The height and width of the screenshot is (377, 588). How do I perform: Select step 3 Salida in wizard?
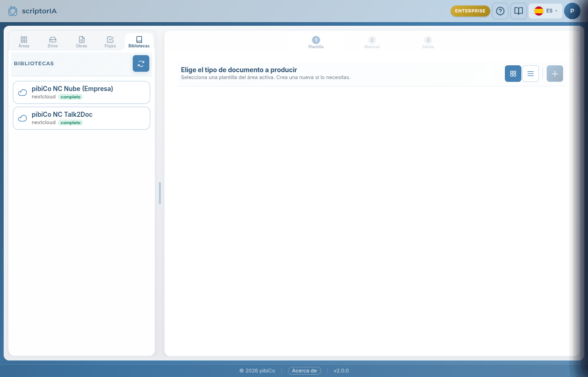[428, 43]
